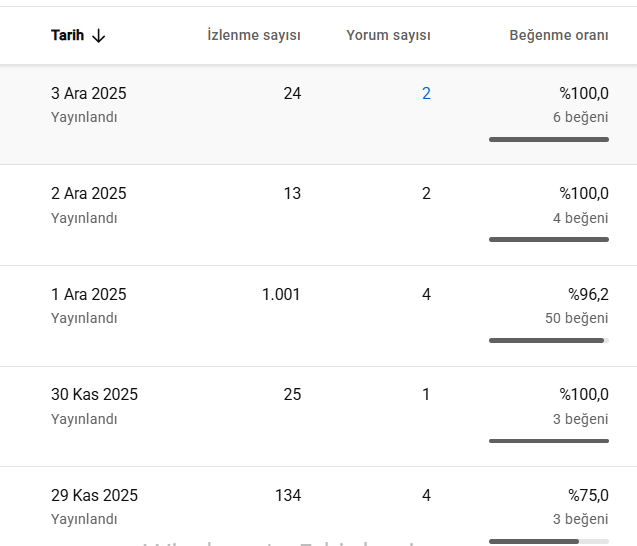Sort by İzlenme sayısı column

click(254, 35)
